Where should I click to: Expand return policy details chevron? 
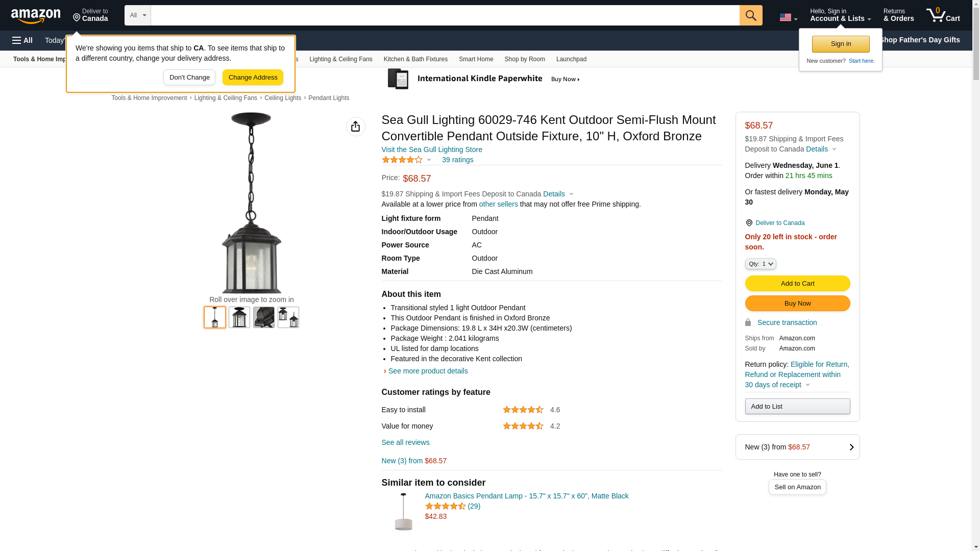click(x=807, y=385)
